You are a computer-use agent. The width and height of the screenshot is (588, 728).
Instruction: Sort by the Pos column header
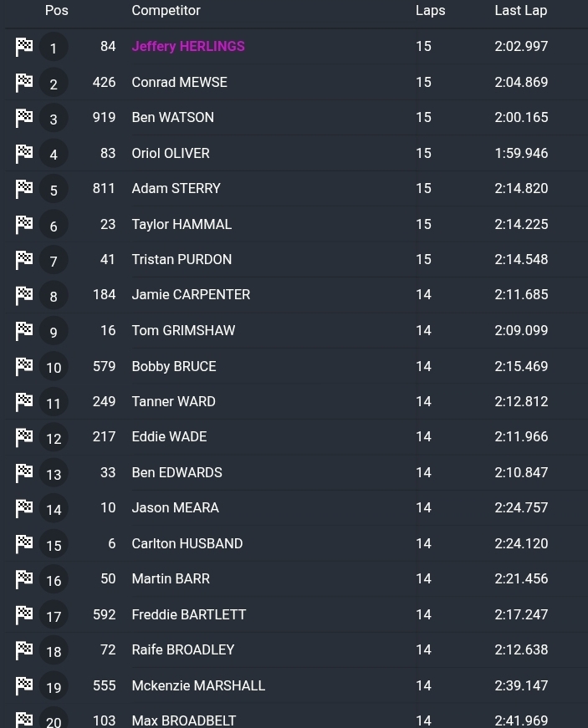tap(57, 11)
